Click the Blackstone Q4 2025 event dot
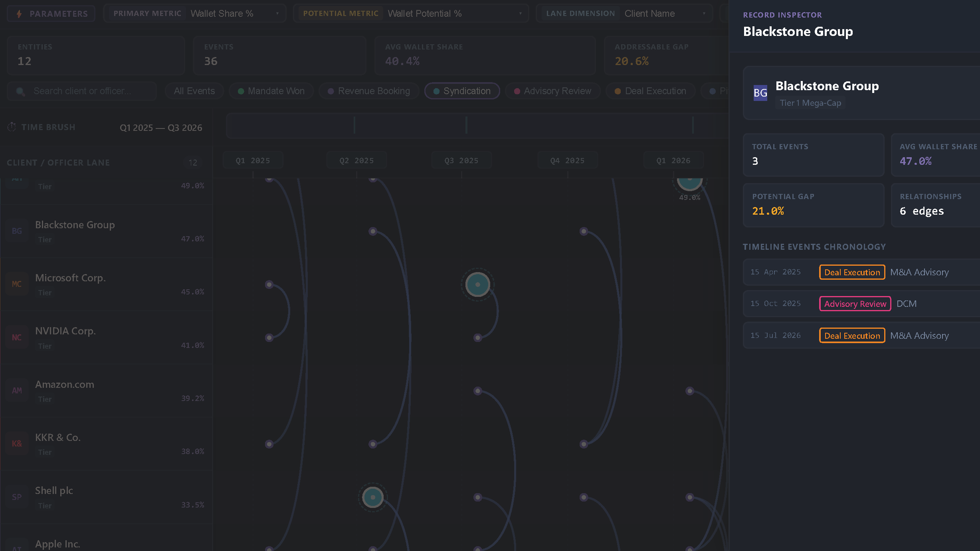The image size is (980, 551). [584, 231]
